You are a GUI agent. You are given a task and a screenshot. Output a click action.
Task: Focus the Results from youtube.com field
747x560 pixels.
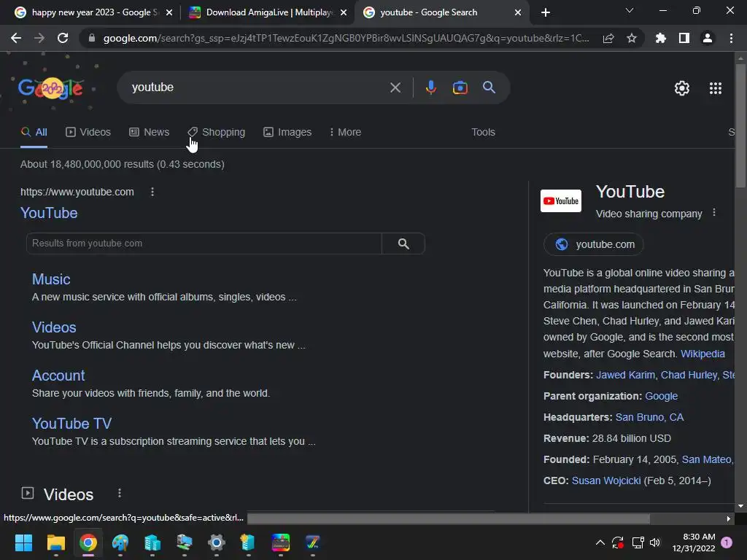pyautogui.click(x=204, y=244)
